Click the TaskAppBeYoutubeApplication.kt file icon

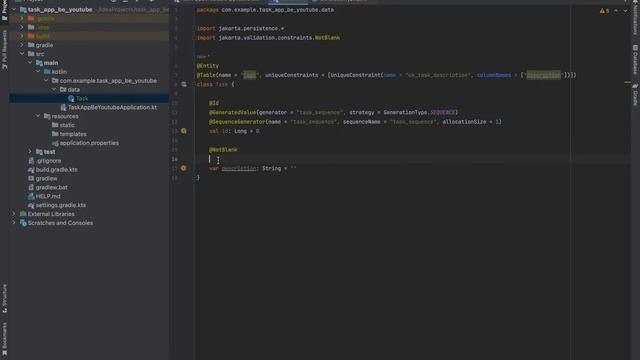point(63,107)
